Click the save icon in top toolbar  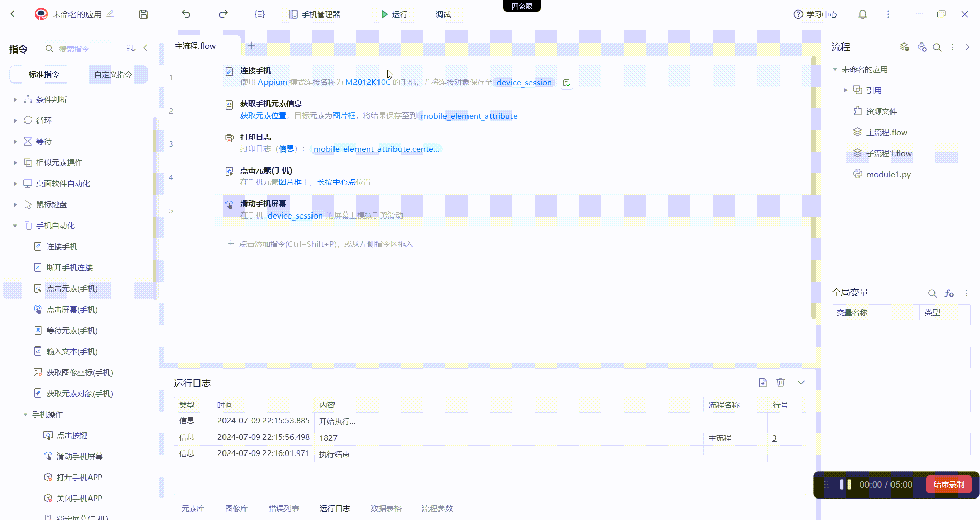144,14
